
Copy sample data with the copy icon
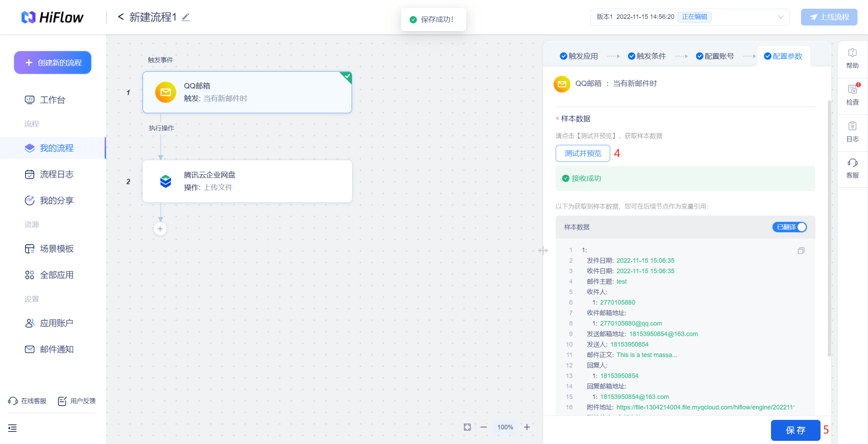click(x=801, y=250)
